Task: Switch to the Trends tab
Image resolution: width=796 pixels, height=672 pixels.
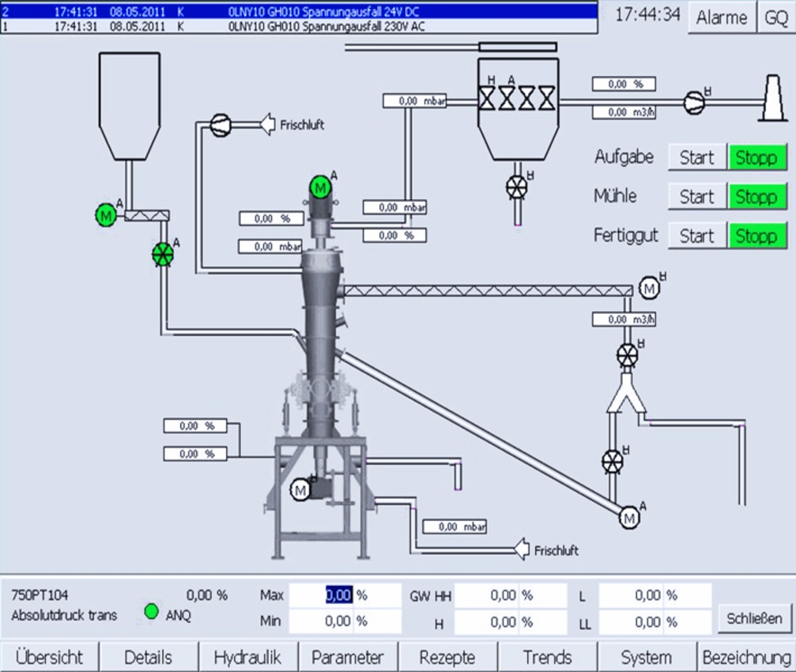Action: [x=547, y=657]
